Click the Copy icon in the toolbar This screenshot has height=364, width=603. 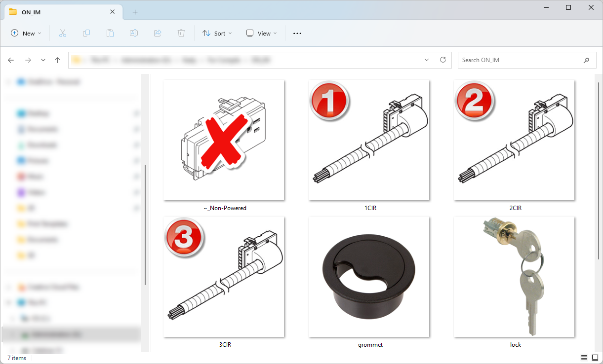click(86, 33)
